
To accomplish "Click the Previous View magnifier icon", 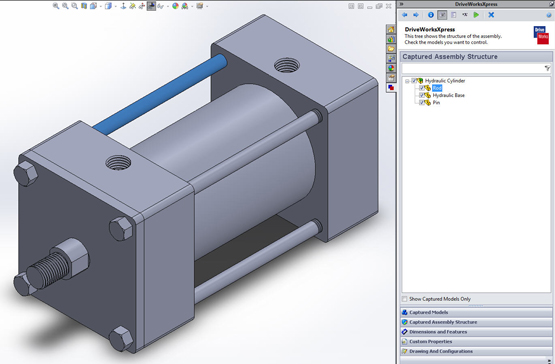I will [74, 6].
